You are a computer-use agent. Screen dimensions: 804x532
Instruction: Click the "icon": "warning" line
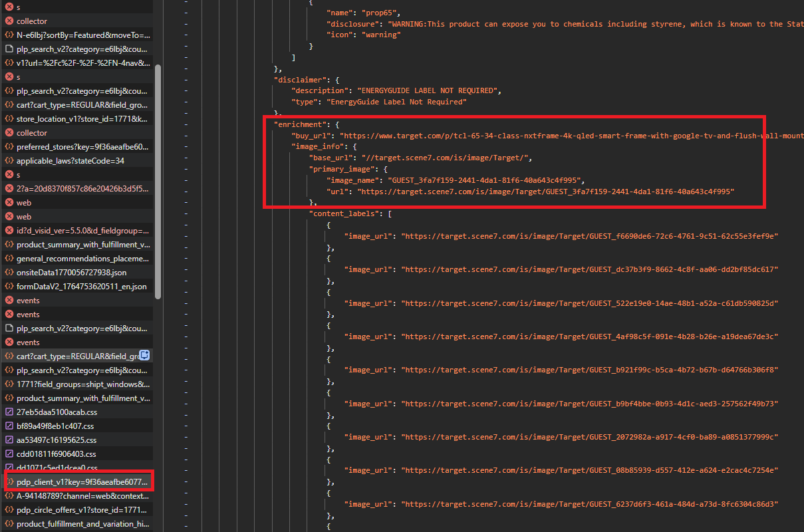coord(363,35)
